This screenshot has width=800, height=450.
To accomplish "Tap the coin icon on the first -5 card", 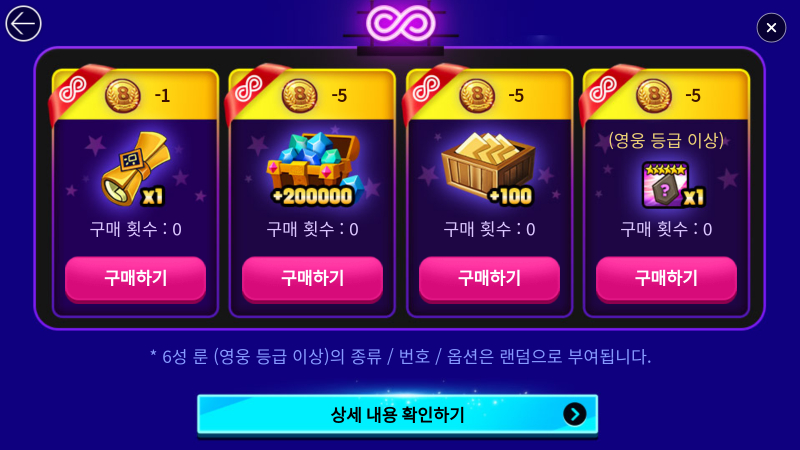I will (299, 96).
